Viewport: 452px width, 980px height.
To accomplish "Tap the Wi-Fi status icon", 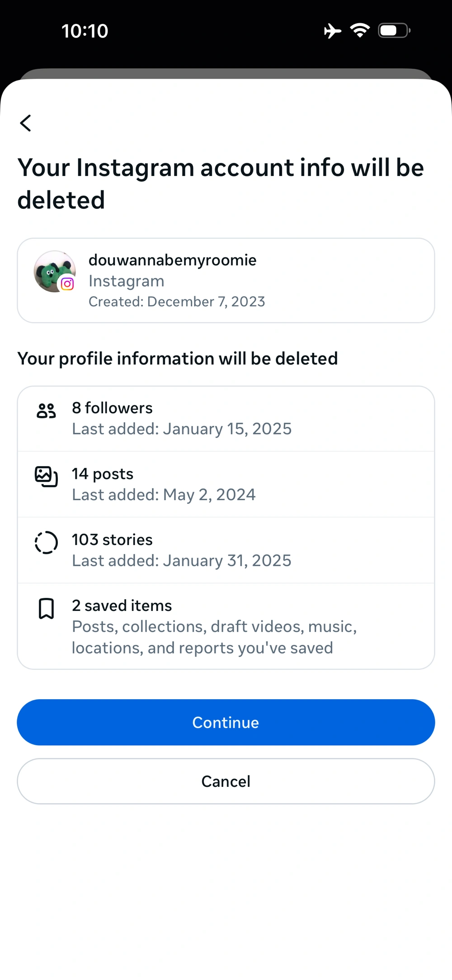I will 360,31.
